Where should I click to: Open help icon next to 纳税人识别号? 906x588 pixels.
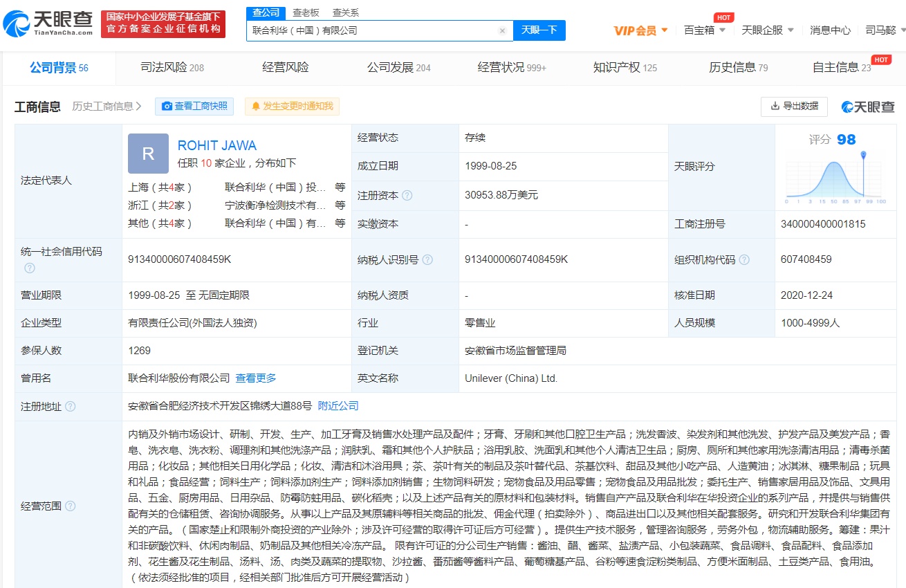(x=427, y=259)
